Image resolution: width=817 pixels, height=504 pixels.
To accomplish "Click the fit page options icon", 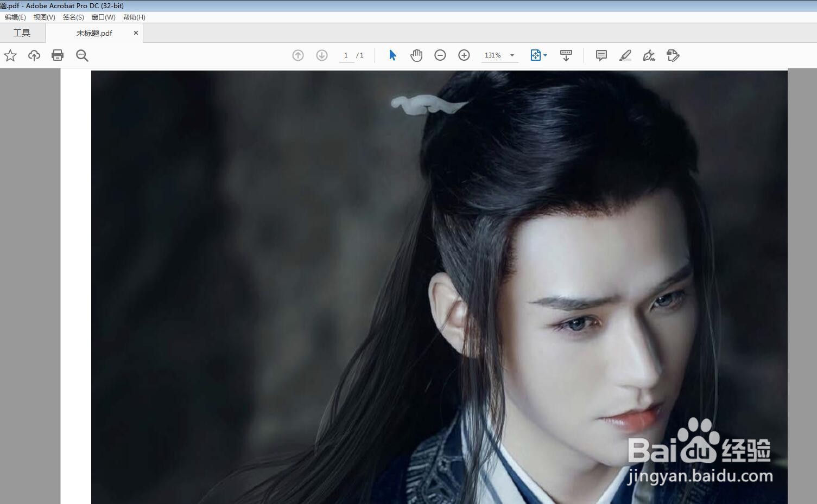I will coord(535,55).
